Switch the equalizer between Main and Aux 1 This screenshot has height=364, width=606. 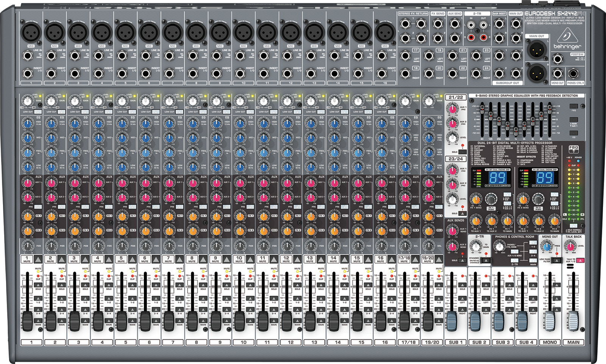point(574,120)
